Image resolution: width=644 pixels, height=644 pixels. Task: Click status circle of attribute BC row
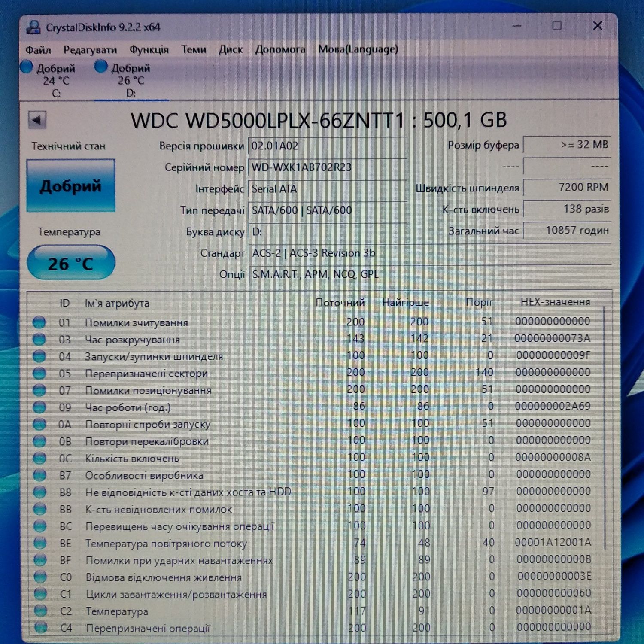(40, 526)
